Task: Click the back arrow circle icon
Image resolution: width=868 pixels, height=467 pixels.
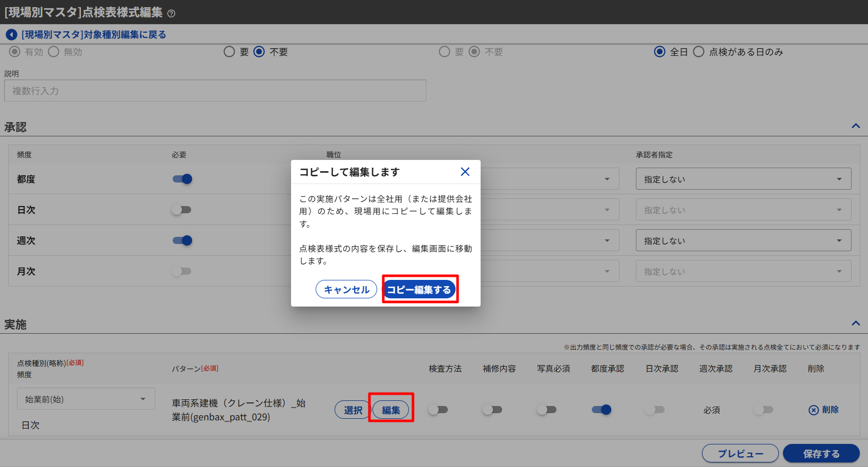Action: [x=11, y=35]
